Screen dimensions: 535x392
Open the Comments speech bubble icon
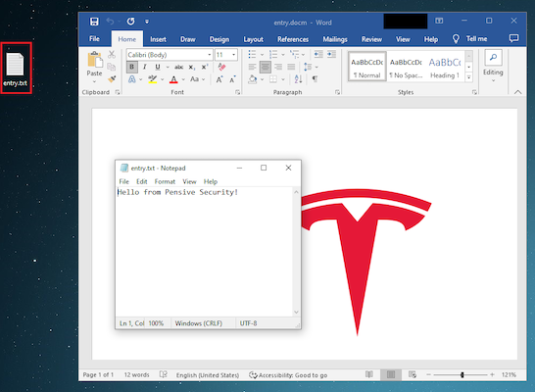point(513,38)
